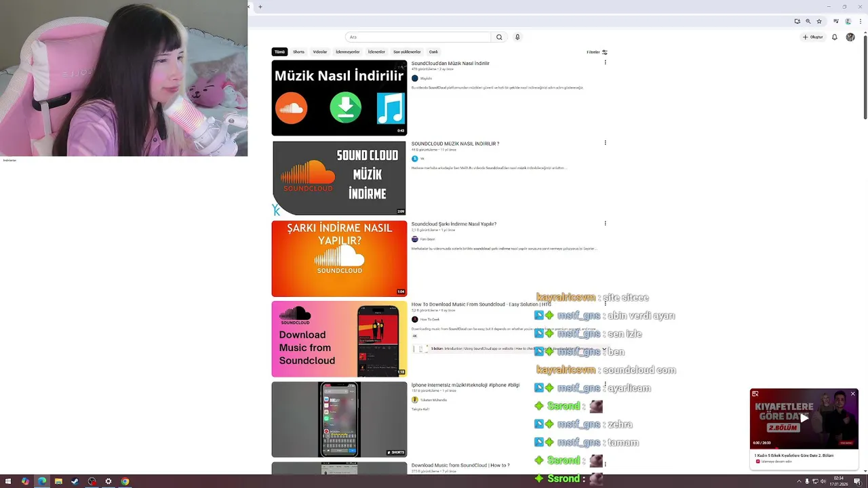Viewport: 868px width, 488px height.
Task: Click picture-in-picture icon on popup video
Action: tap(755, 394)
